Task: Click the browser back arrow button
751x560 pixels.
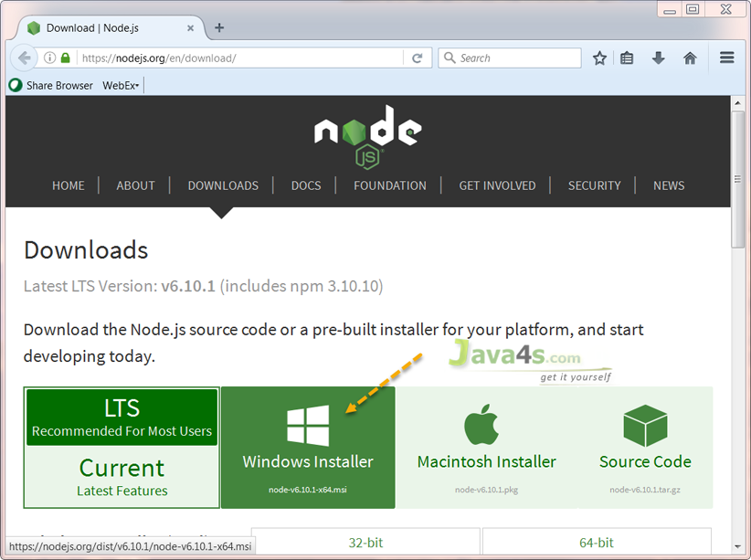Action: 23,58
